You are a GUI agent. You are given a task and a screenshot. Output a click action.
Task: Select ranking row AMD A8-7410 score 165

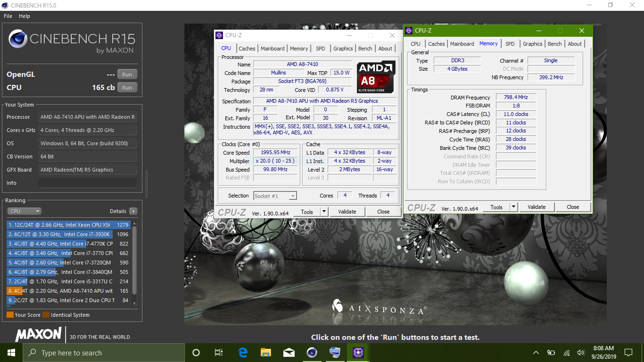[x=69, y=291]
